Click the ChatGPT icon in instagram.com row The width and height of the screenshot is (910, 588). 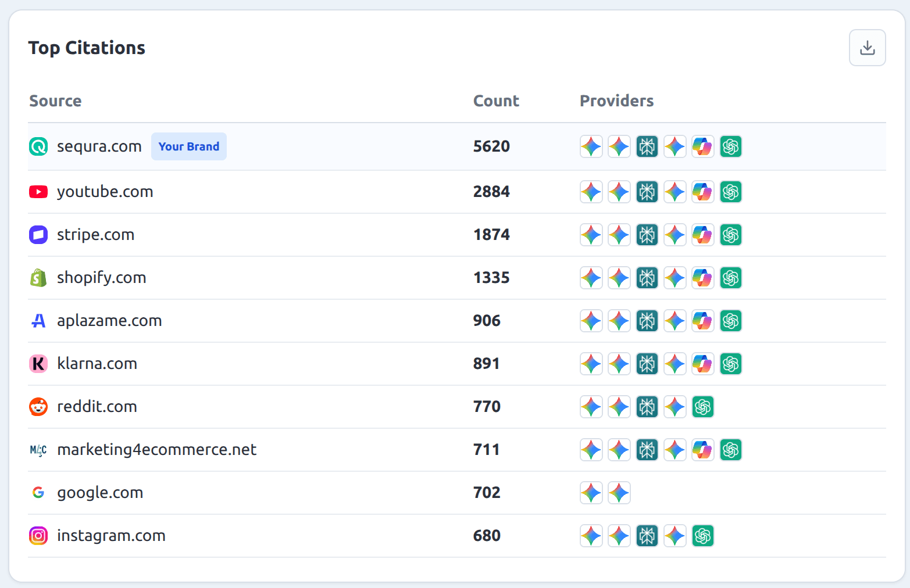click(x=703, y=536)
